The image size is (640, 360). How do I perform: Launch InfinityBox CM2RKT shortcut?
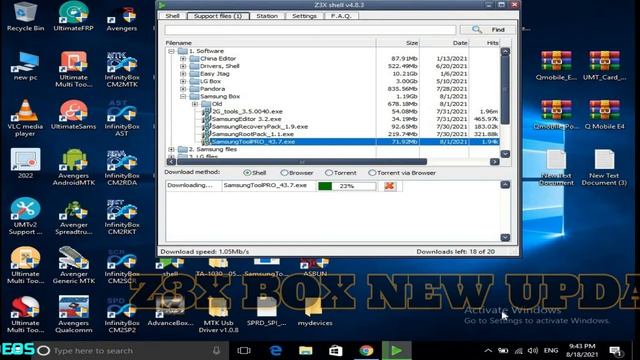coord(122,217)
